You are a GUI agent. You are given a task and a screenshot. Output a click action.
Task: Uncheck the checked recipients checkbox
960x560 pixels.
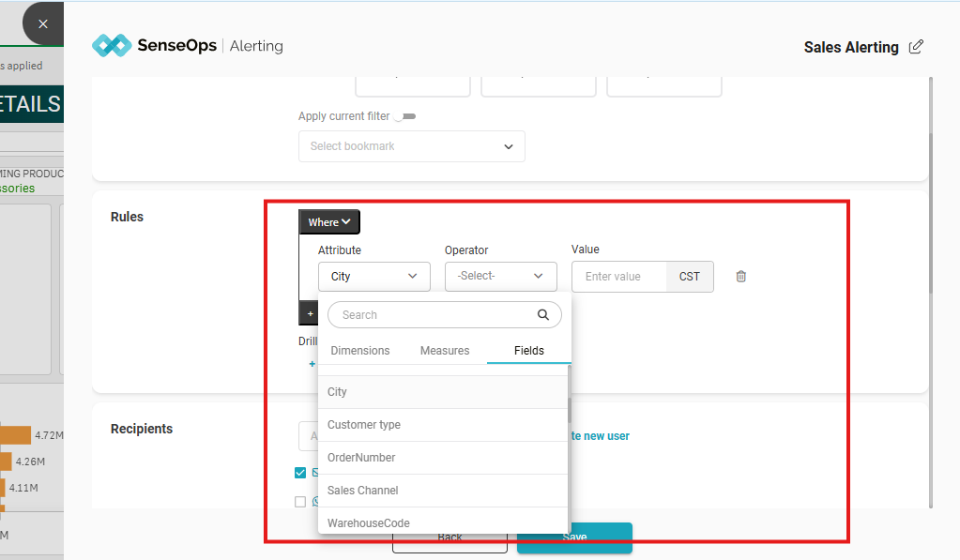(x=300, y=473)
